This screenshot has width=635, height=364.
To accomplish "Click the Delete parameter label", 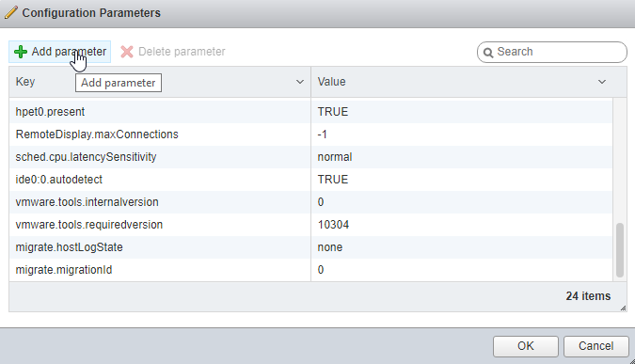I will pos(182,52).
